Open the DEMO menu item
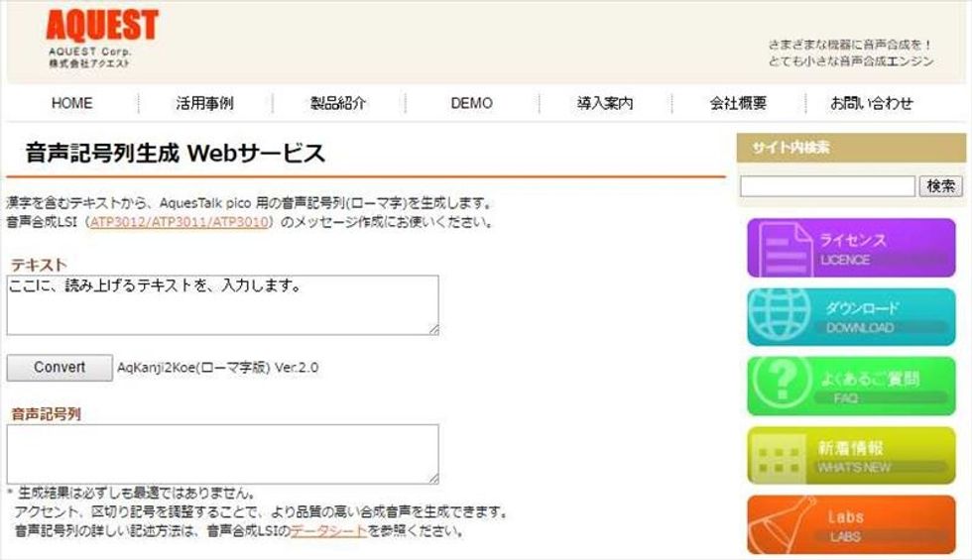Image resolution: width=972 pixels, height=560 pixels. (x=472, y=103)
